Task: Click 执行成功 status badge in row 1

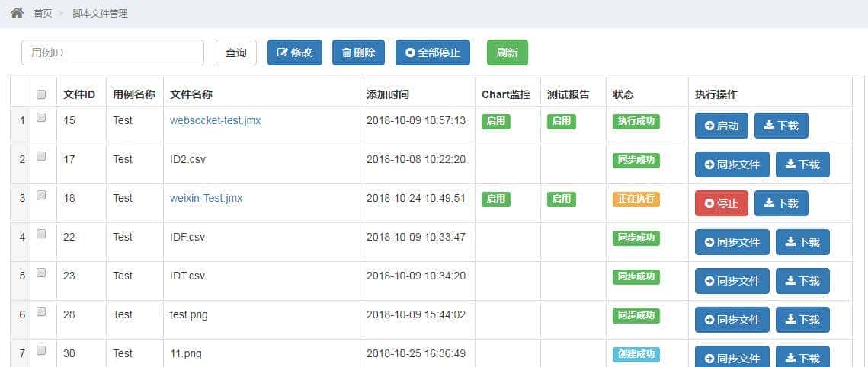Action: (636, 122)
